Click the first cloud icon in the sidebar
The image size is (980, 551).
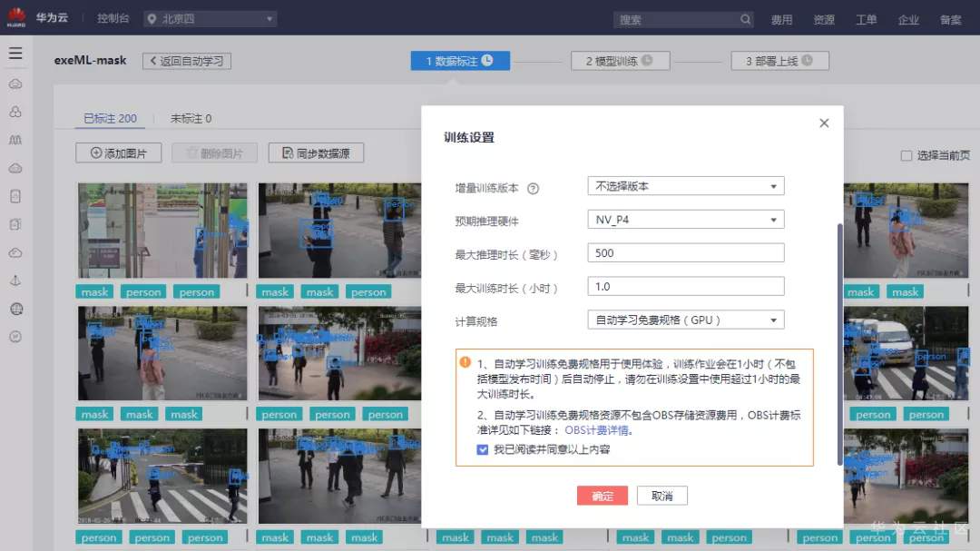[x=15, y=84]
